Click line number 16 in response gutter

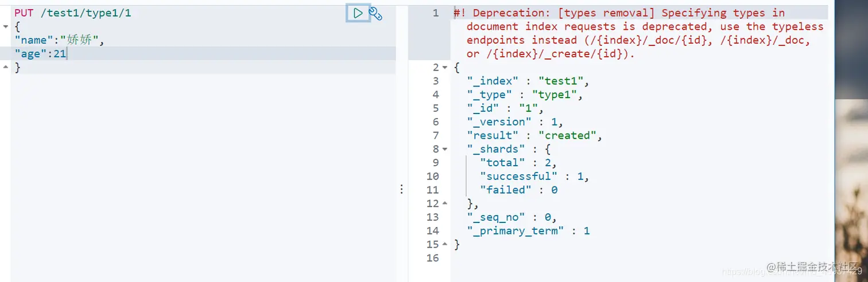point(432,258)
